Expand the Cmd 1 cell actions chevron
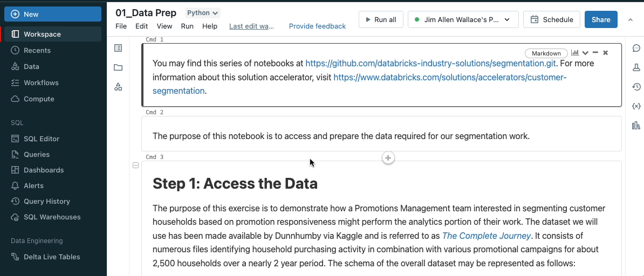Screen dimensions: 644x276 (585, 53)
